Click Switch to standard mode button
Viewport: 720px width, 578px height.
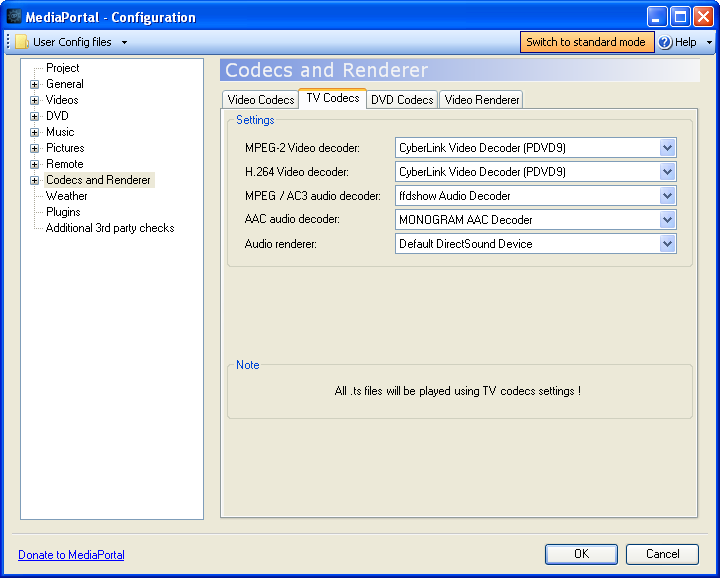tap(586, 42)
